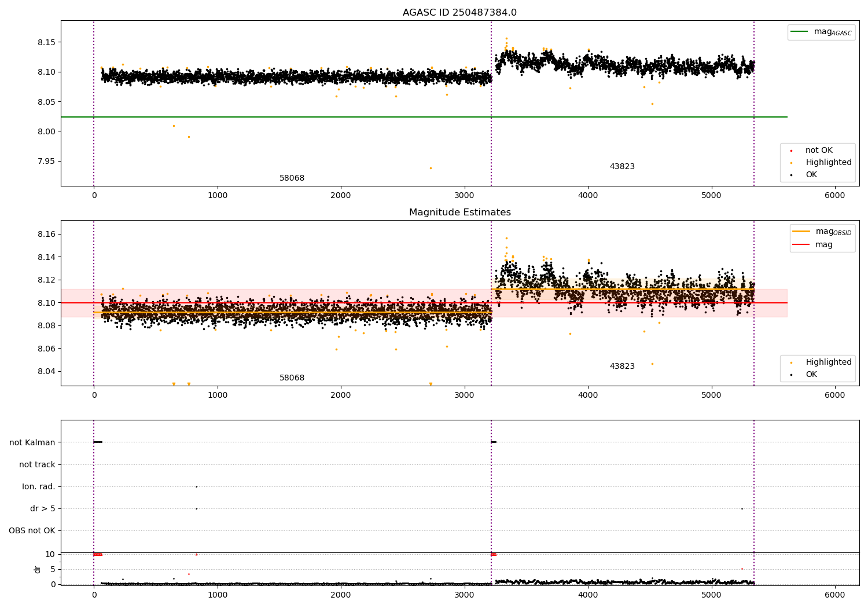Click the 'dr > 5' axis label
Screen dimensions: 868x608
(x=43, y=509)
